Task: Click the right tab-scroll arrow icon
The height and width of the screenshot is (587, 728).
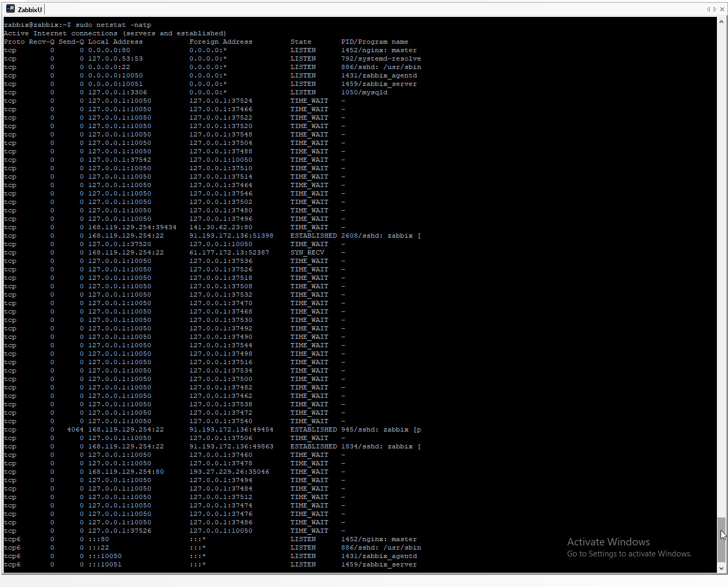Action: pyautogui.click(x=714, y=9)
